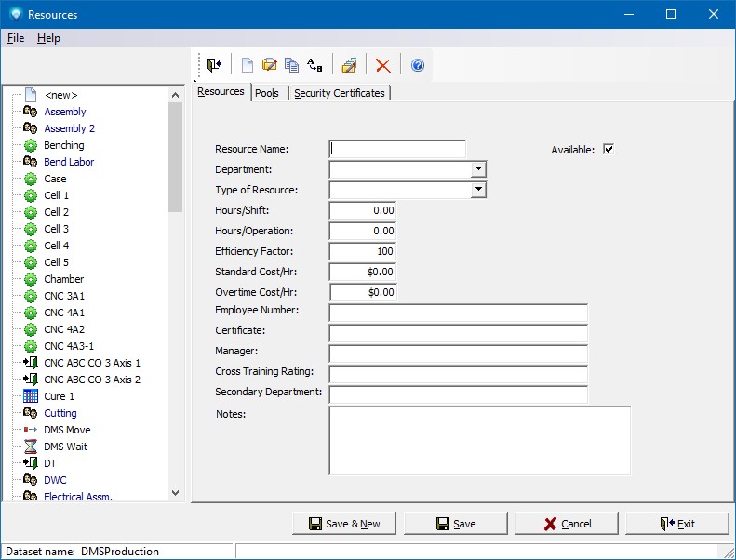Open help with the blue question icon

418,65
